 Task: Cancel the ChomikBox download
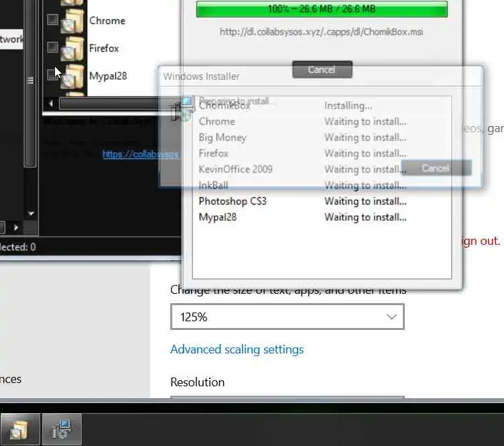(322, 70)
